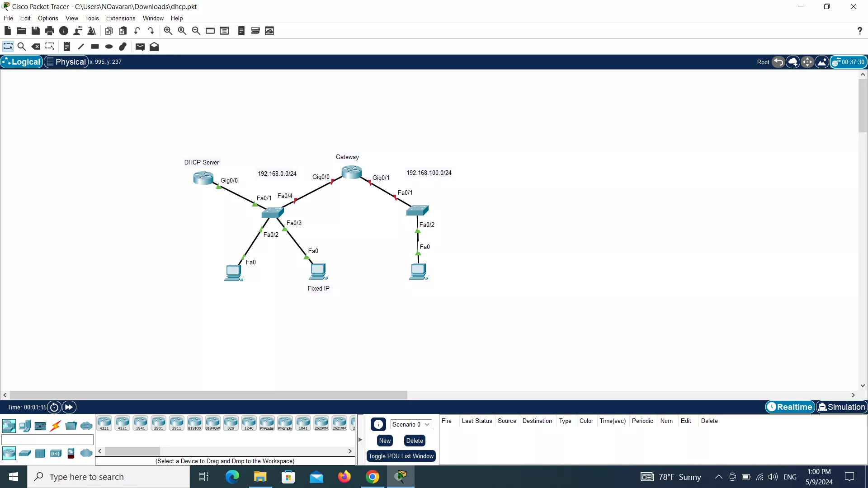Click the Zoom In icon
Image resolution: width=868 pixels, height=488 pixels.
click(x=168, y=31)
